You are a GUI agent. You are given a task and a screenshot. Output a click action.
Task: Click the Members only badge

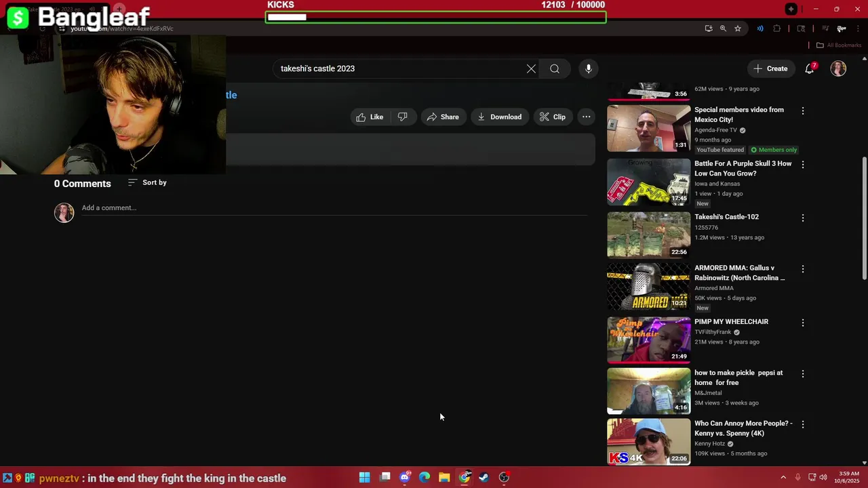(x=774, y=150)
